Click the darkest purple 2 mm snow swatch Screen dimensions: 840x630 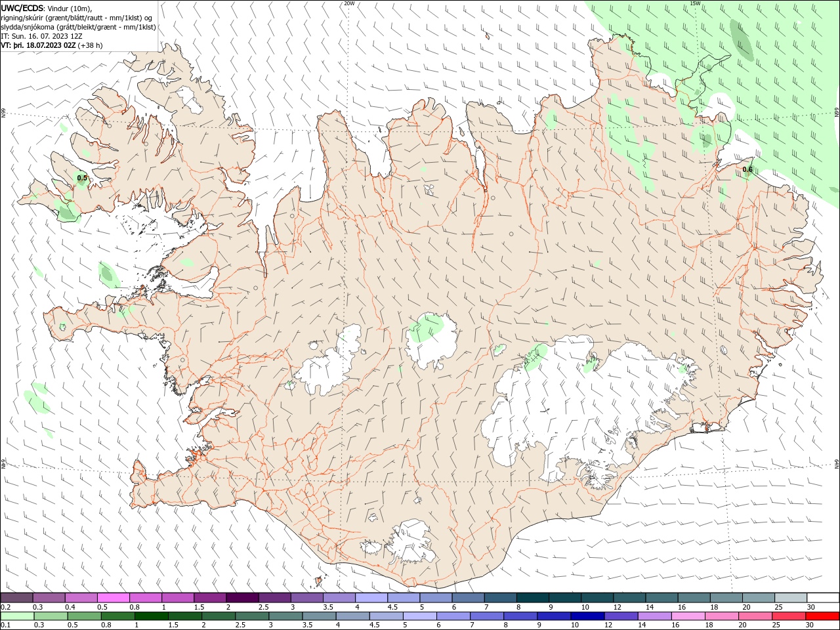pos(243,598)
